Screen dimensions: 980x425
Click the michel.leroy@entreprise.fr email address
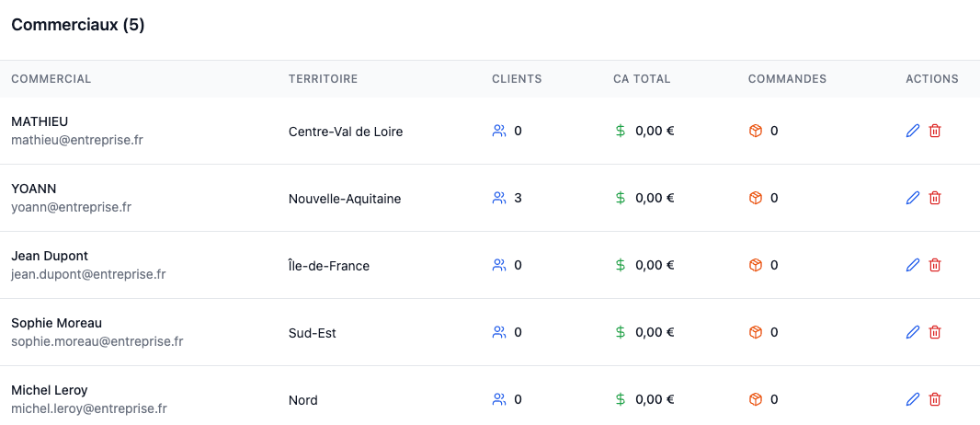point(89,408)
